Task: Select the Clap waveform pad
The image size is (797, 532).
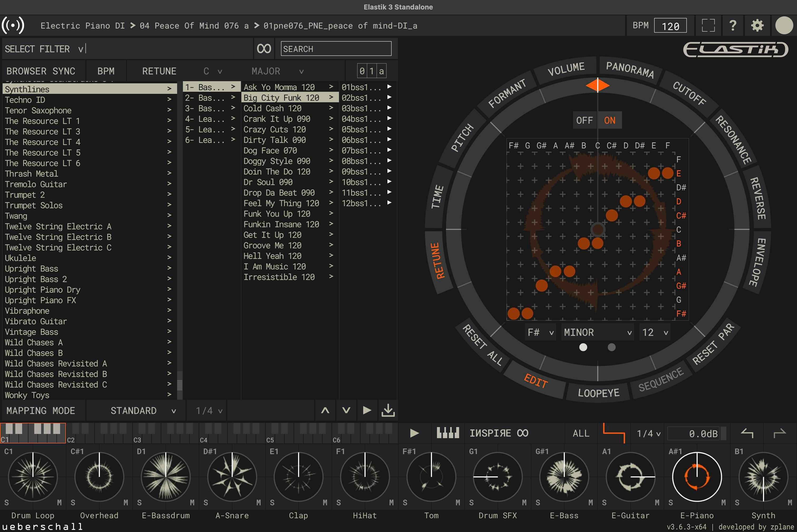Action: 298,477
